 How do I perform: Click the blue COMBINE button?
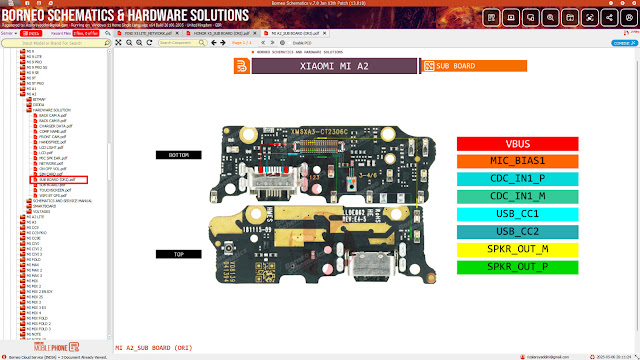tap(624, 43)
